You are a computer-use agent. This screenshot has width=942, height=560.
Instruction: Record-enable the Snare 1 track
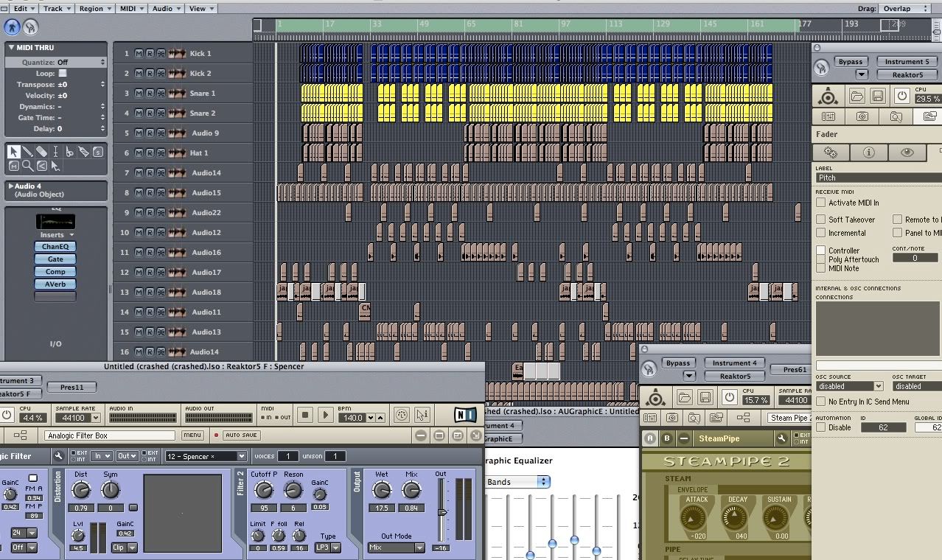tap(150, 94)
